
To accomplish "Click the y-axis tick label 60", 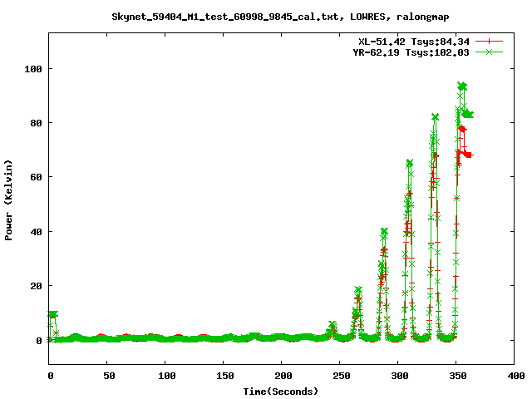I will [36, 177].
